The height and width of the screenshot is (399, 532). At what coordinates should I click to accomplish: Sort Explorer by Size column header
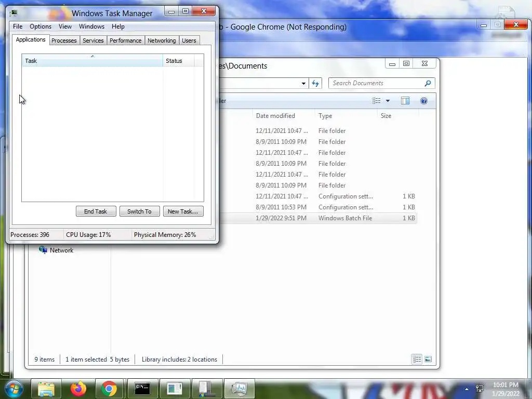pos(398,116)
